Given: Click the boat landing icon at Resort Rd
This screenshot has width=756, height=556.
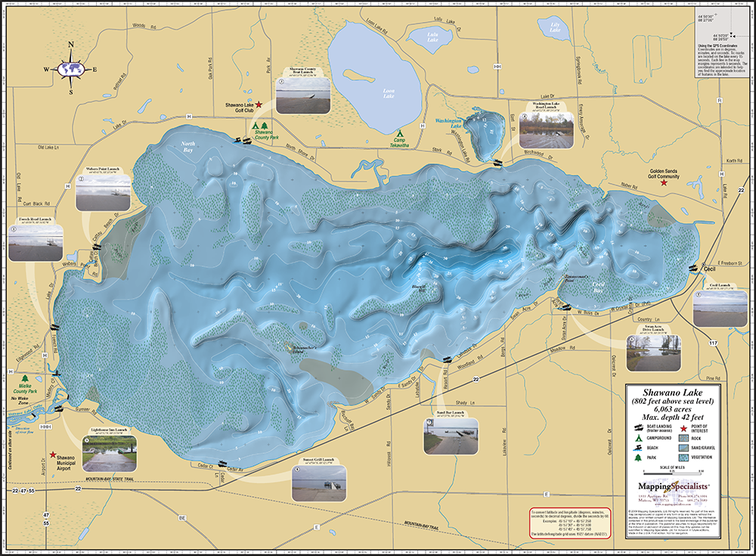Looking at the screenshot, I should pyautogui.click(x=447, y=359).
